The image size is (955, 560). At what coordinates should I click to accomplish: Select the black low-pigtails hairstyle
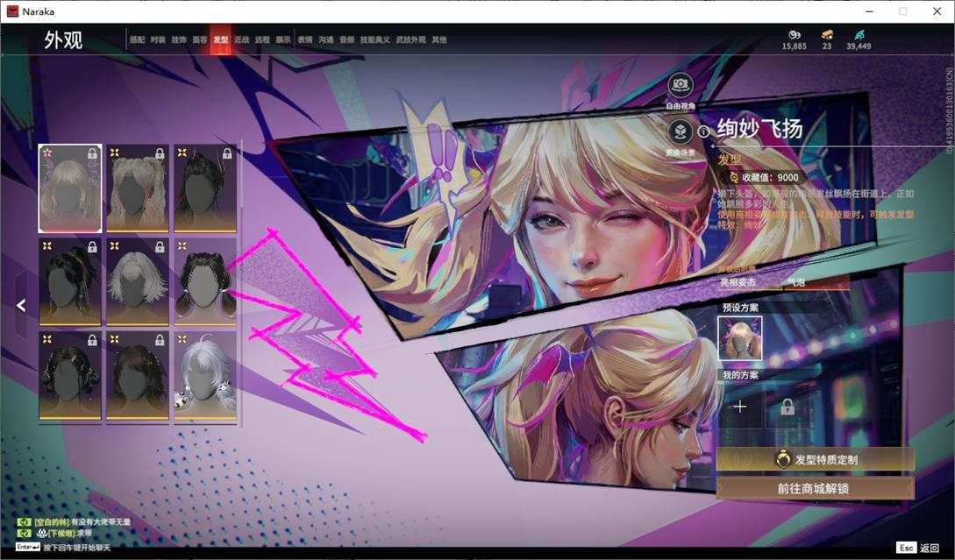[x=205, y=281]
